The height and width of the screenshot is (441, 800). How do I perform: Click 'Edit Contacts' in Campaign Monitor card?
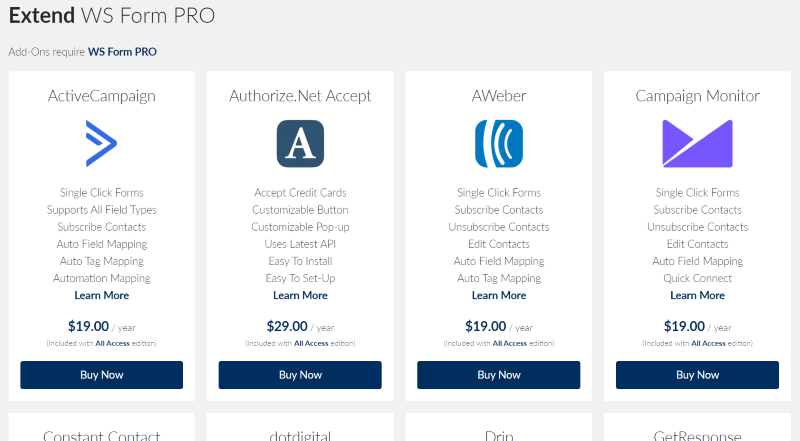[697, 244]
